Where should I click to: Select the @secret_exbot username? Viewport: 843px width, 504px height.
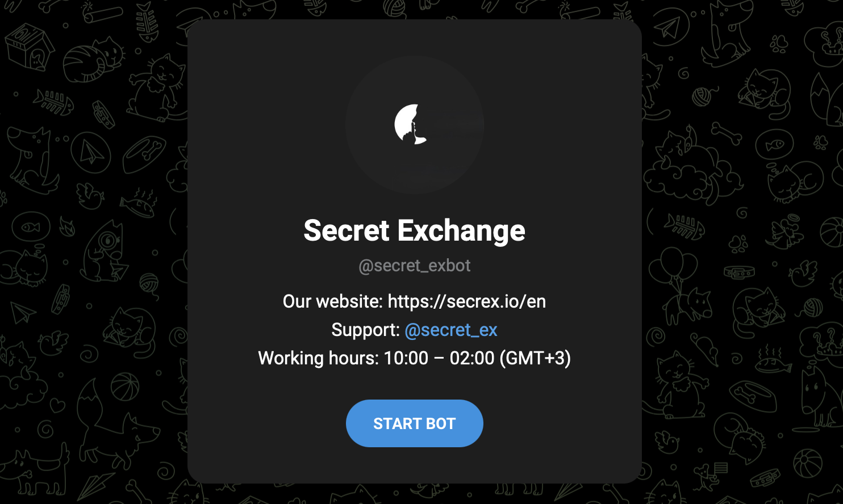414,266
